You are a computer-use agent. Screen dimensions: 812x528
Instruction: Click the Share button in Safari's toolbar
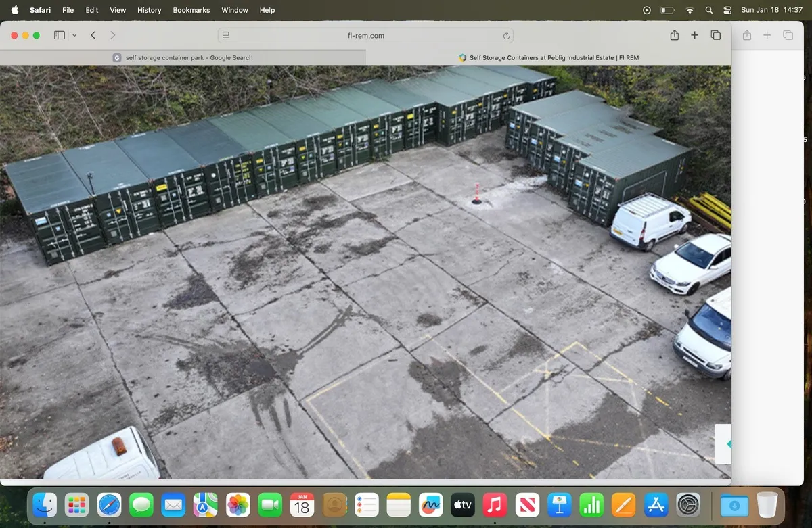[674, 34]
